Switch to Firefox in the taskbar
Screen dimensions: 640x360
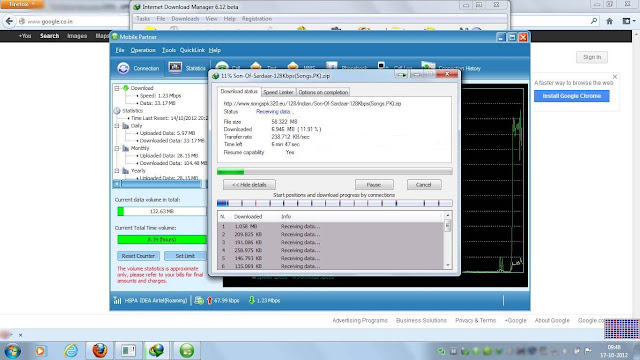pyautogui.click(x=99, y=350)
